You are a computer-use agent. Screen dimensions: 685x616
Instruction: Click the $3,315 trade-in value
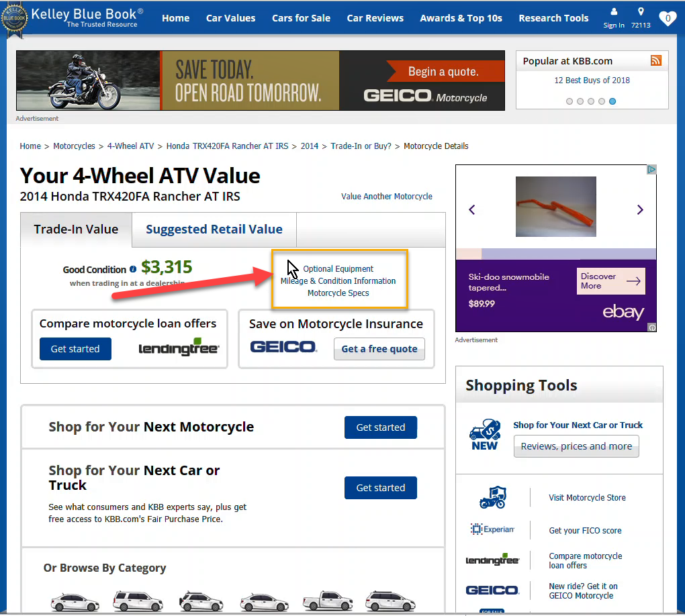[167, 267]
